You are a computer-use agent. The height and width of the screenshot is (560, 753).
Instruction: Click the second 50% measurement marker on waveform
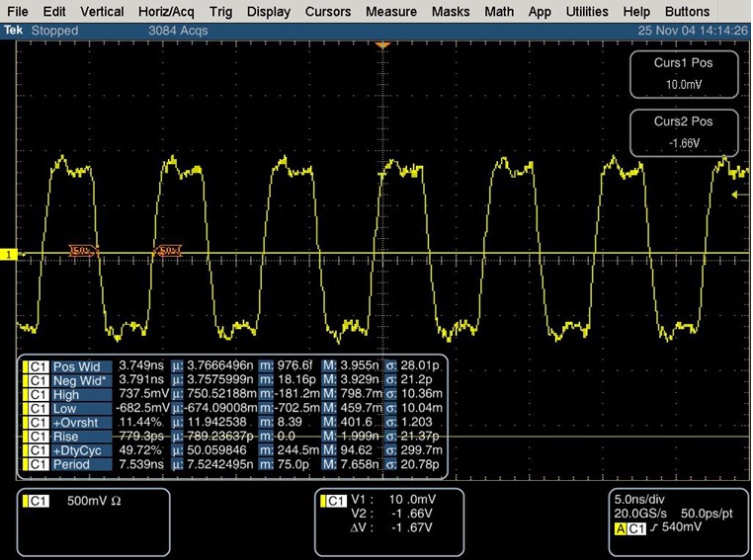pyautogui.click(x=170, y=251)
